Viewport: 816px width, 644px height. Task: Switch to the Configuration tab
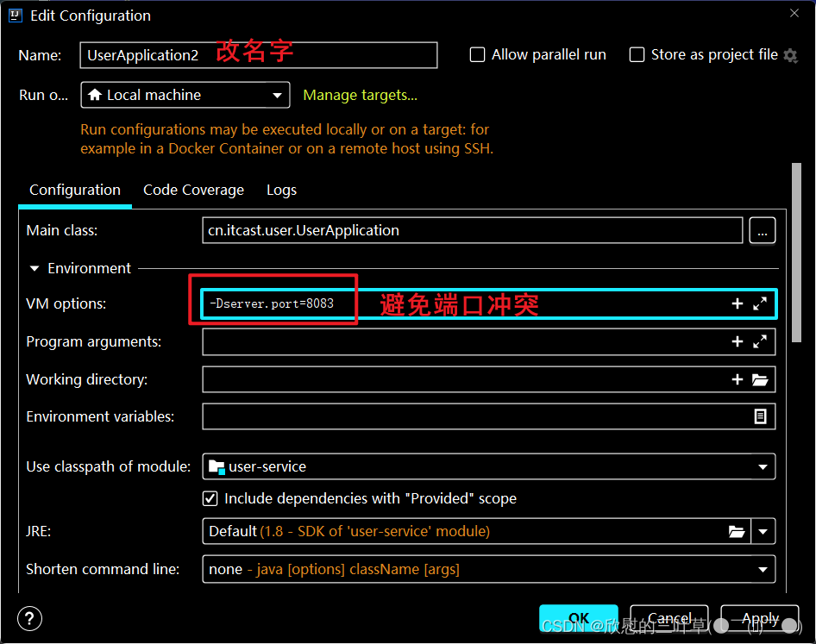[75, 190]
